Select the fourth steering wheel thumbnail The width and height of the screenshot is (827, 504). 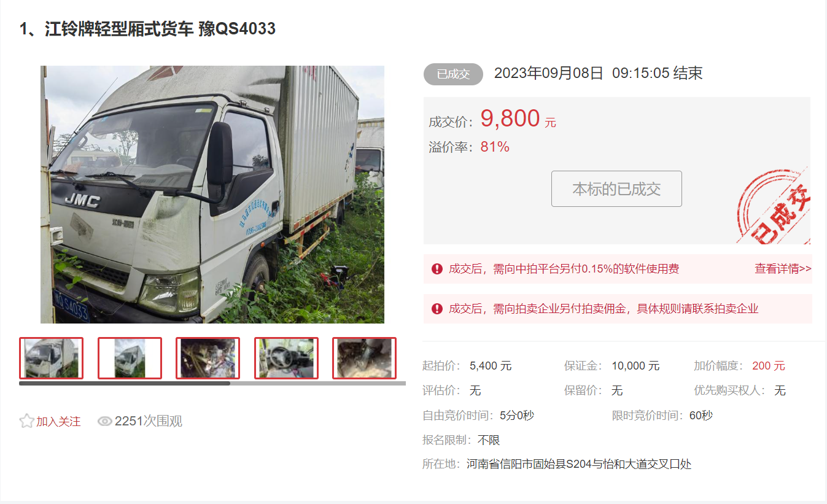[286, 358]
